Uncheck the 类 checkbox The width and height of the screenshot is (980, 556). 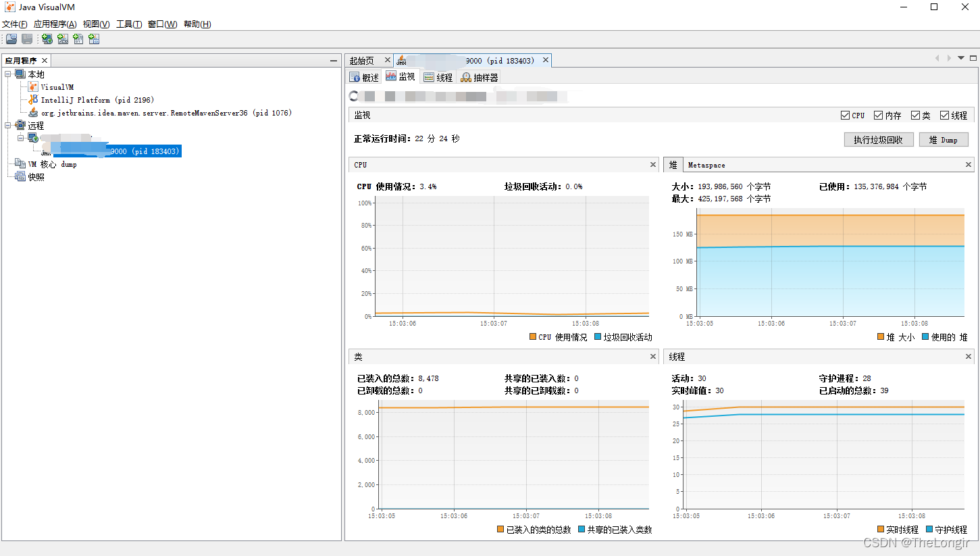(x=915, y=116)
